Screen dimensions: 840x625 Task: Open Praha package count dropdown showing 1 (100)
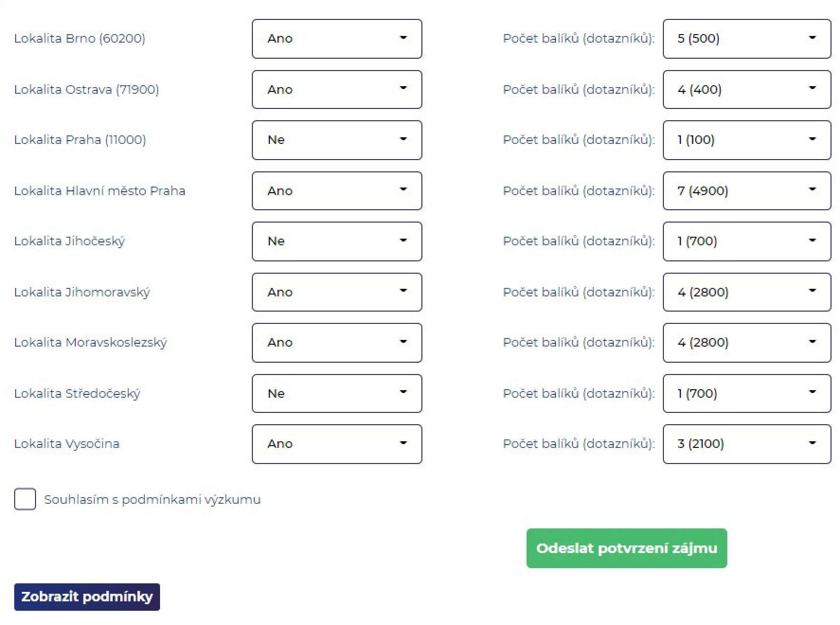tap(747, 140)
